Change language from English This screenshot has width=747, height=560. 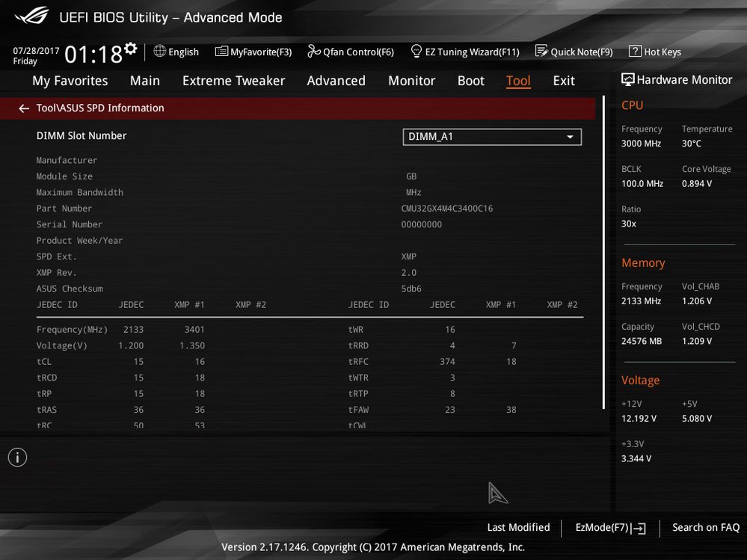(x=183, y=52)
